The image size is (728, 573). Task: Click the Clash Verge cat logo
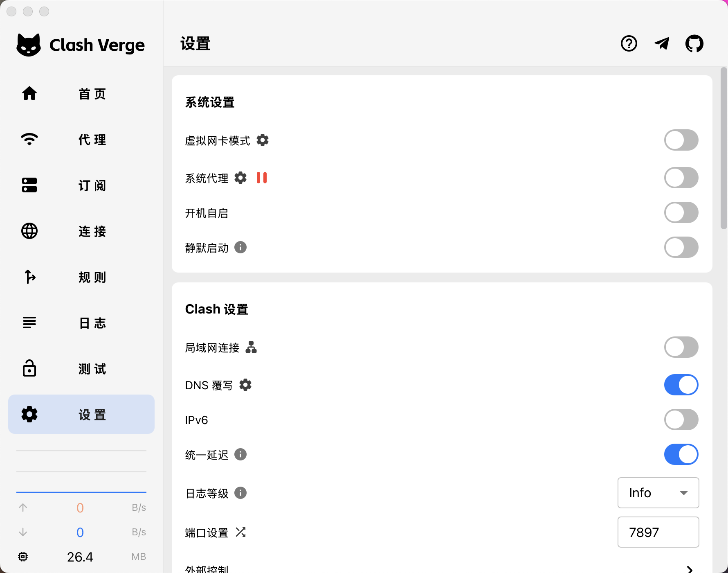coord(29,45)
